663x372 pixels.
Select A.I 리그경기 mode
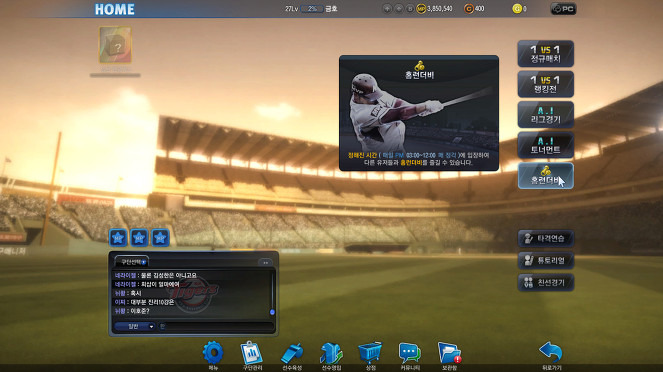coord(545,115)
